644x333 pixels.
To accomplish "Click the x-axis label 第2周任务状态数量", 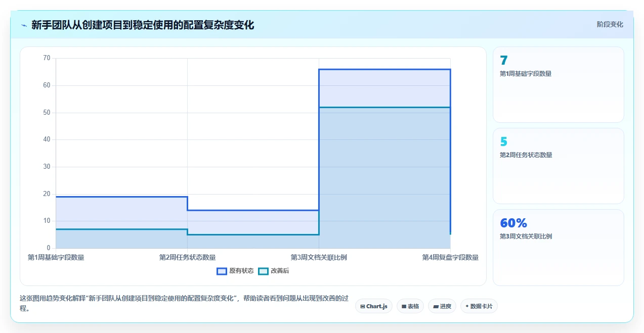I will pyautogui.click(x=187, y=257).
